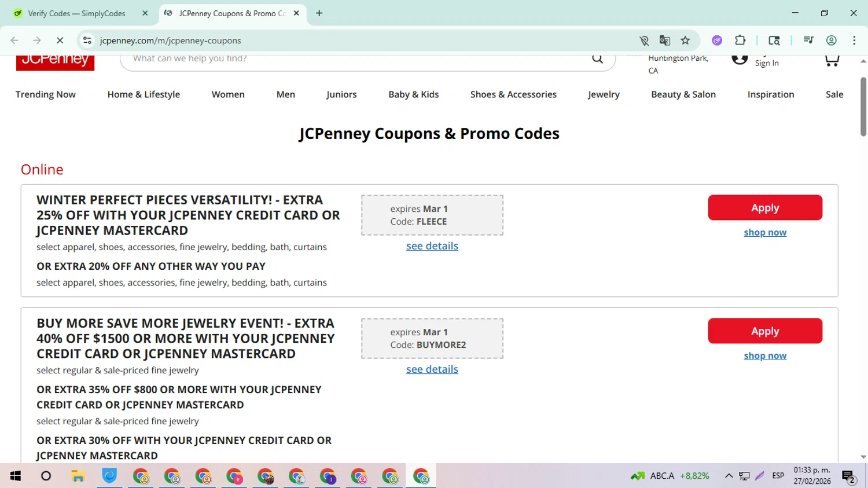Click shop now for the FLEECE offer
Screen dimensions: 868x488
coord(765,232)
